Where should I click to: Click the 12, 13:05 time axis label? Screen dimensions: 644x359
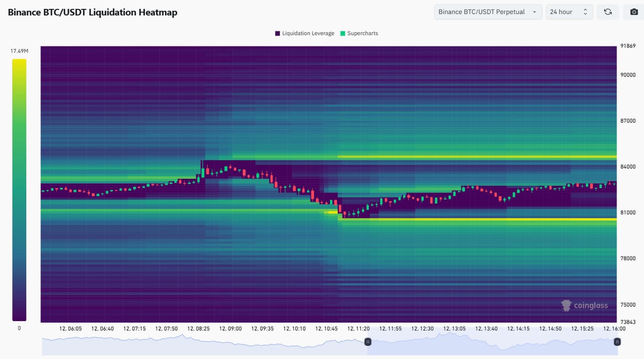coord(454,329)
